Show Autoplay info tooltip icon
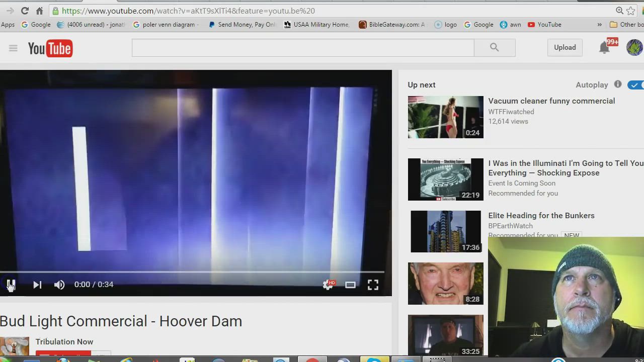The height and width of the screenshot is (362, 644). [618, 84]
